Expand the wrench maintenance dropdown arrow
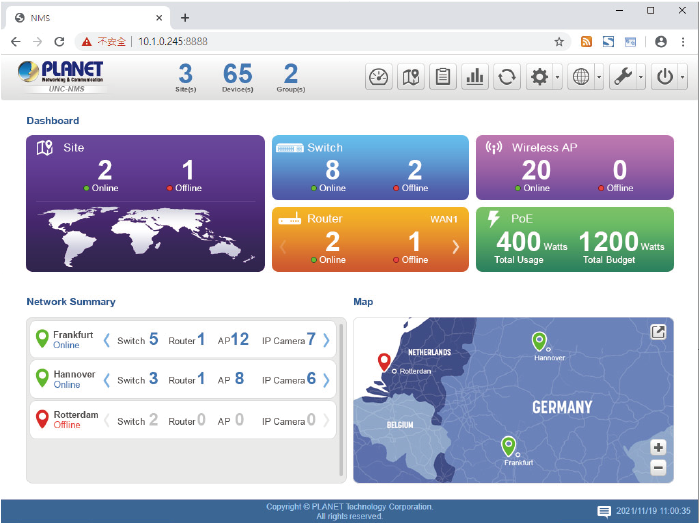The image size is (700, 525). [x=640, y=77]
